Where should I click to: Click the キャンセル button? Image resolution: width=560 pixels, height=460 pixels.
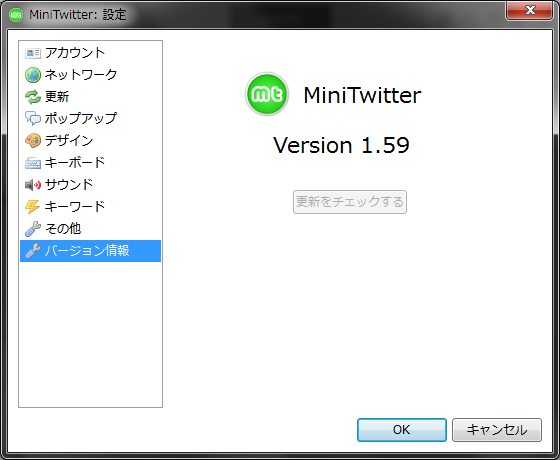497,430
